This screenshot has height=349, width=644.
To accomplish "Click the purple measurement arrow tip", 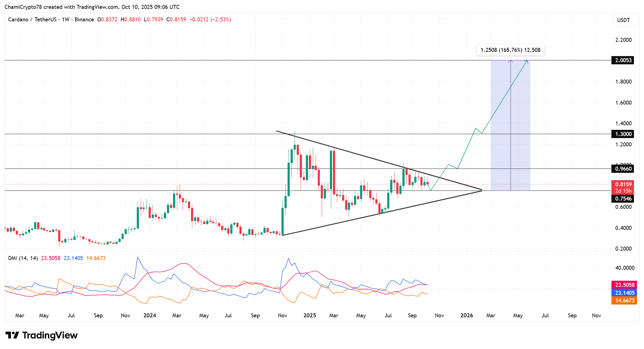I will tap(511, 61).
